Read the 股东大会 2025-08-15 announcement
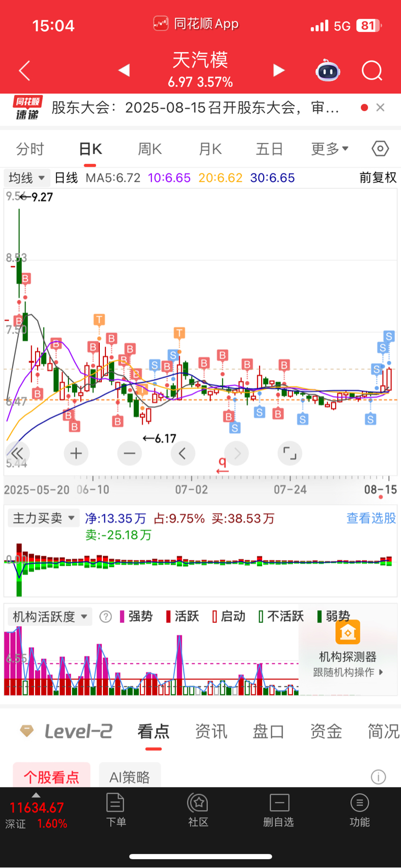 point(195,108)
